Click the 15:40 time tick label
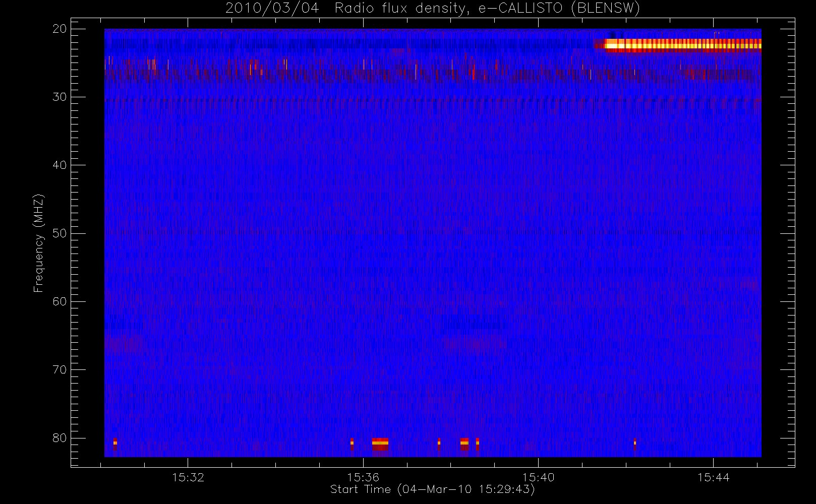Screen dimensions: 816x504 click(x=538, y=477)
